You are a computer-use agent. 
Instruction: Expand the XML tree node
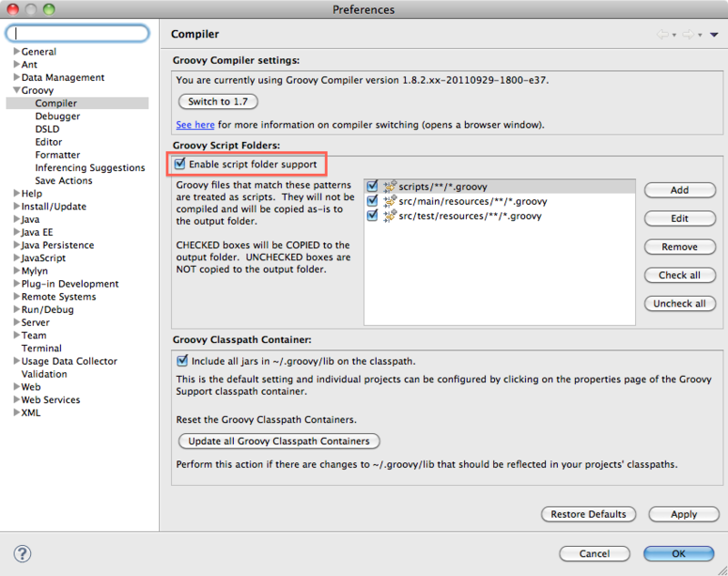point(16,412)
